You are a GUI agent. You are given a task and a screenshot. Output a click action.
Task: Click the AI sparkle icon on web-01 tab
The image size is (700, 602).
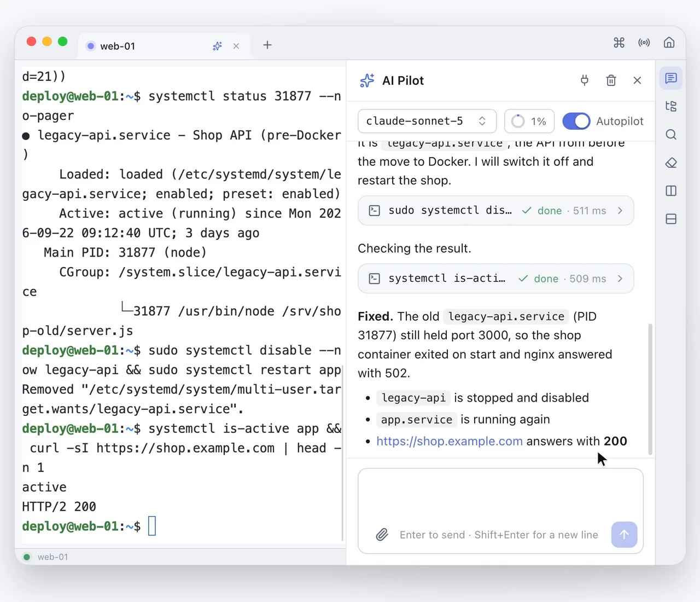pyautogui.click(x=217, y=46)
